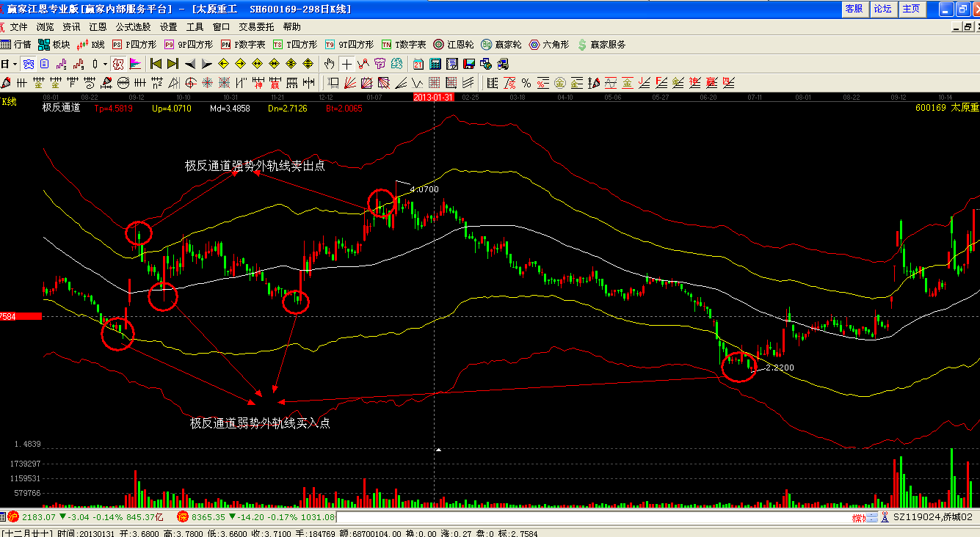
Task: Toggle the highlighted chart-mode button beside 日 dropdown
Action: coord(28,64)
